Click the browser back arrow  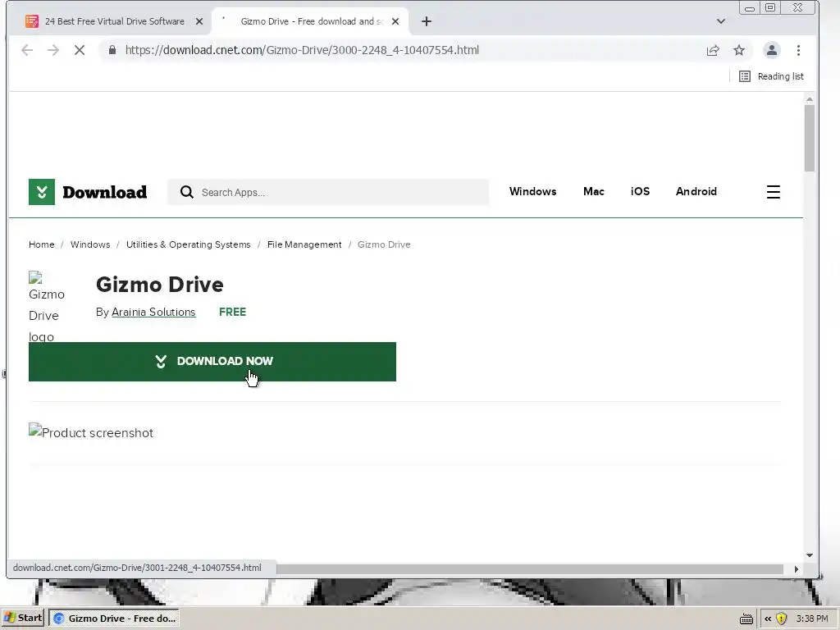coord(27,50)
